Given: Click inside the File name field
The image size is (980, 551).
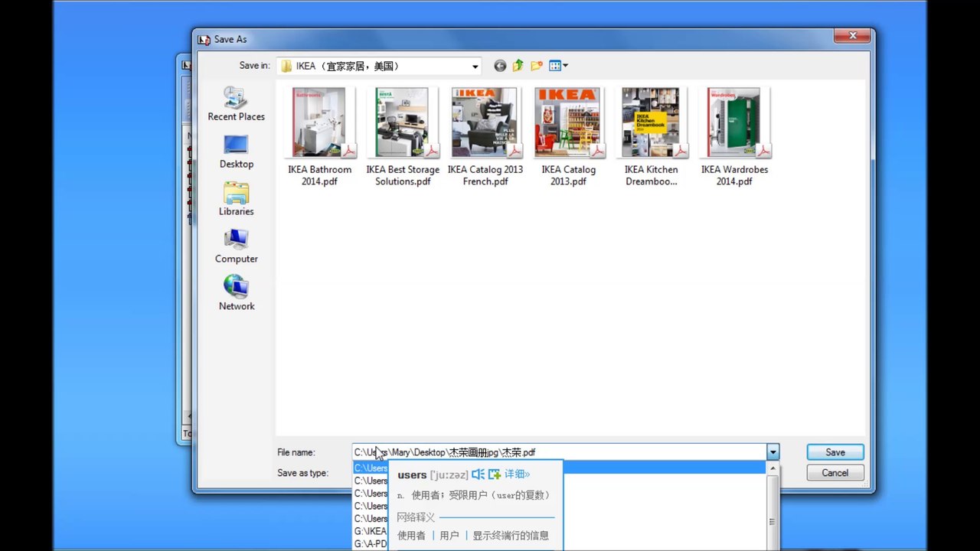Looking at the screenshot, I should click(559, 452).
